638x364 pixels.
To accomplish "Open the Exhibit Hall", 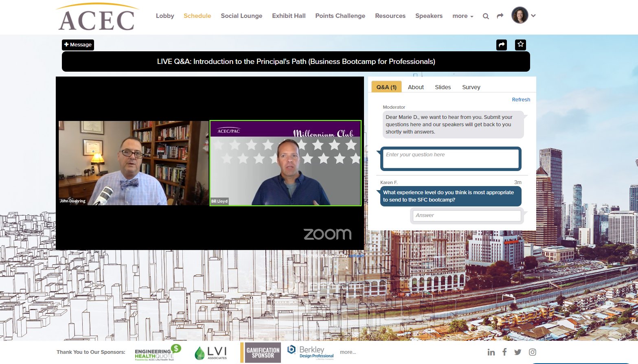I will [289, 16].
